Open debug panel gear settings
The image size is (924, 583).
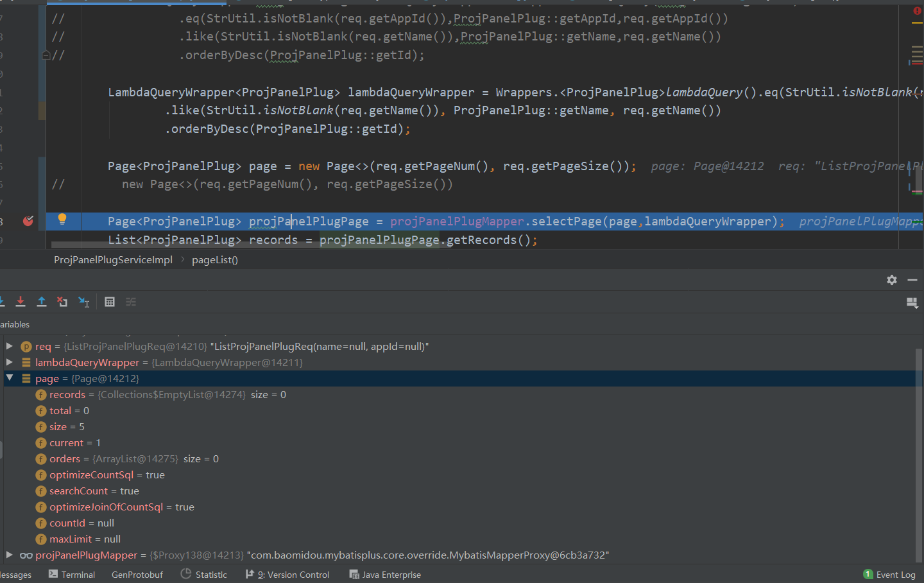pos(892,280)
